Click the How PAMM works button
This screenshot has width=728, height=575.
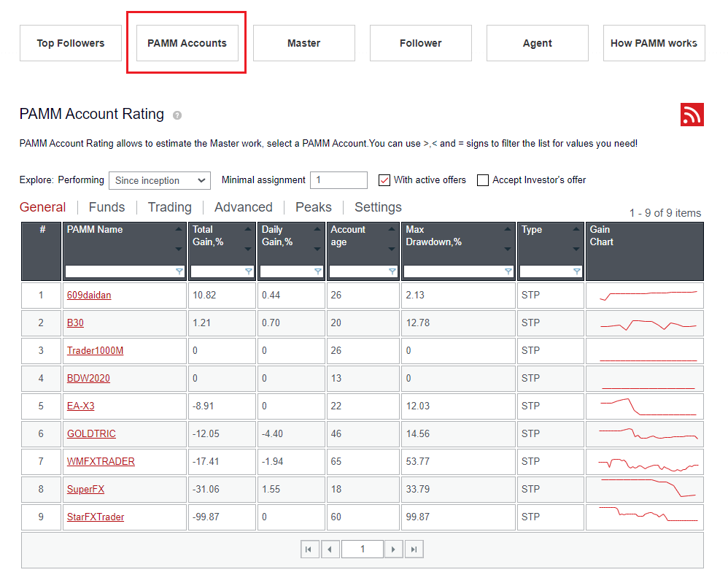tap(654, 43)
